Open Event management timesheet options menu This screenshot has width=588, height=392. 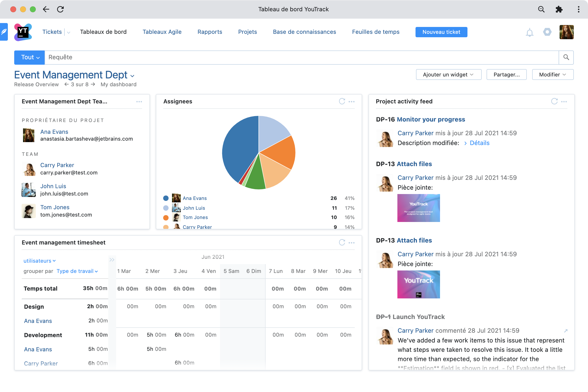click(352, 243)
